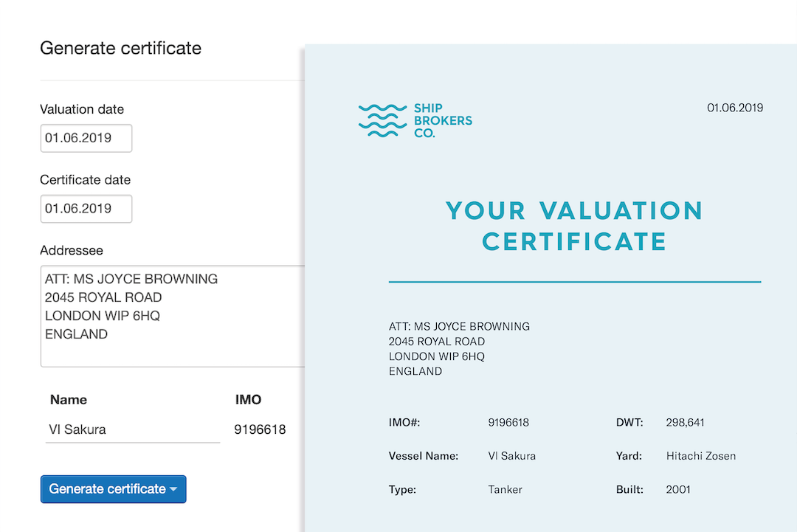Click the Type: label on certificate
Viewport: 797px width, 532px height.
pos(403,490)
